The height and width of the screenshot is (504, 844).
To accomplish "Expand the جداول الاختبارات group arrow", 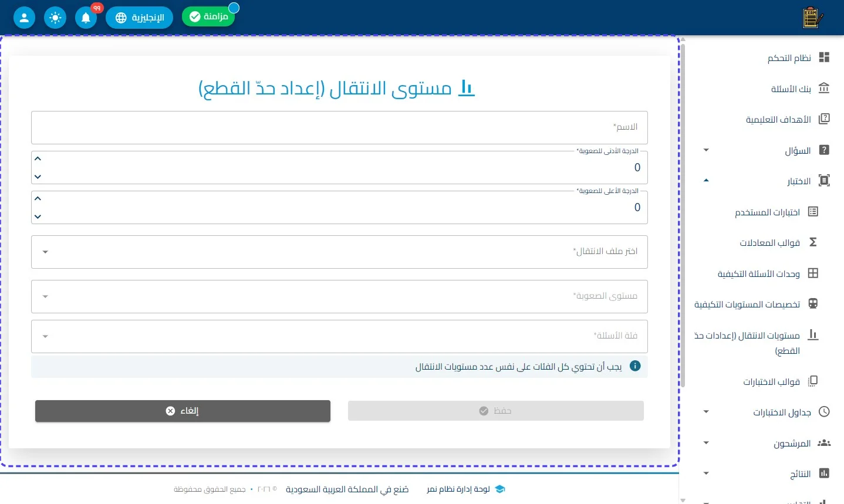I will click(706, 412).
